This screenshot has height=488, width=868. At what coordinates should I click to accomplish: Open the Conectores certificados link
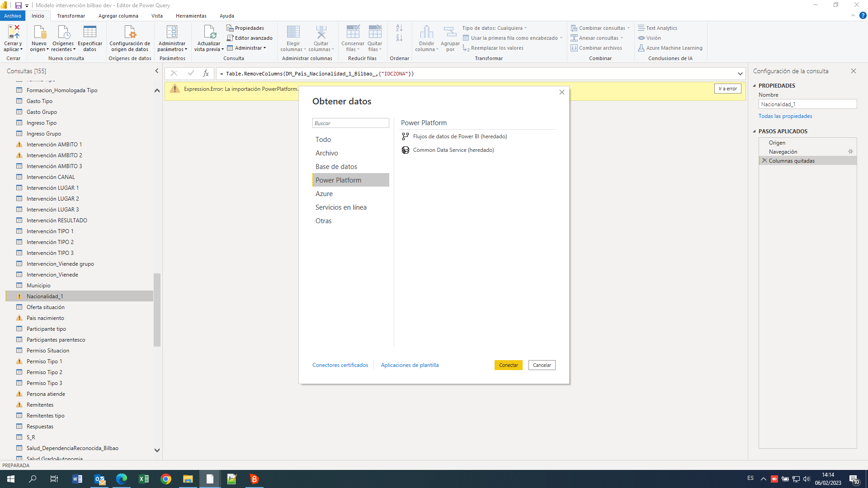tap(340, 365)
